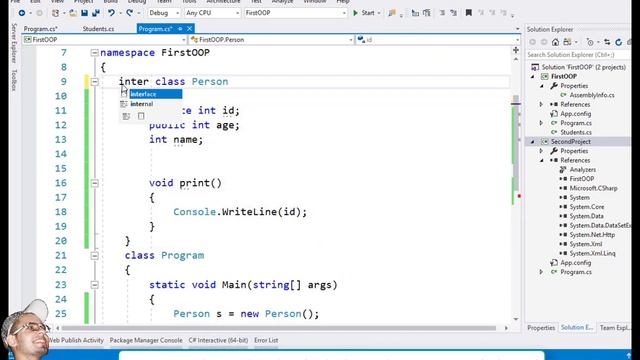Viewport: 640px width, 360px height.
Task: Click the pin icon on active Program.cs tab
Action: click(x=180, y=29)
